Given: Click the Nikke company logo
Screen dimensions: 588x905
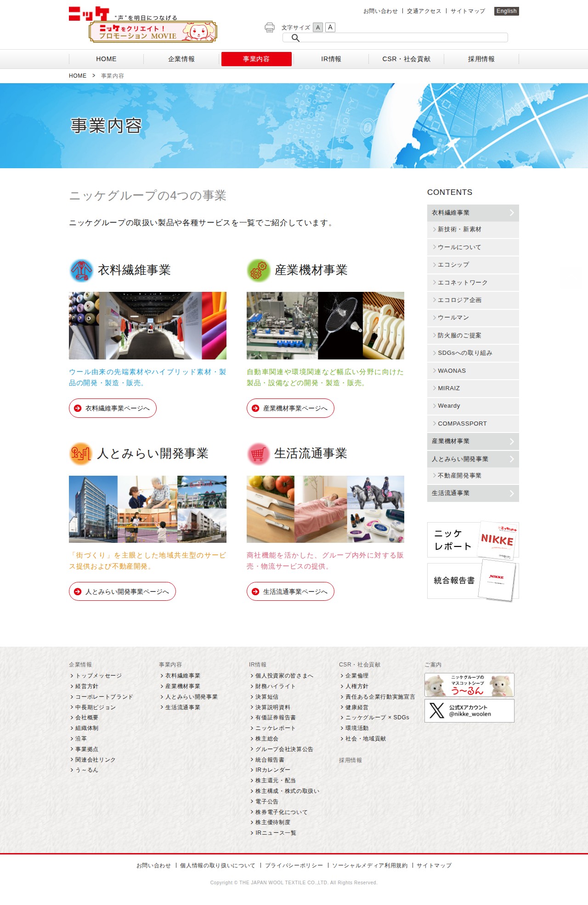Looking at the screenshot, I should point(89,13).
